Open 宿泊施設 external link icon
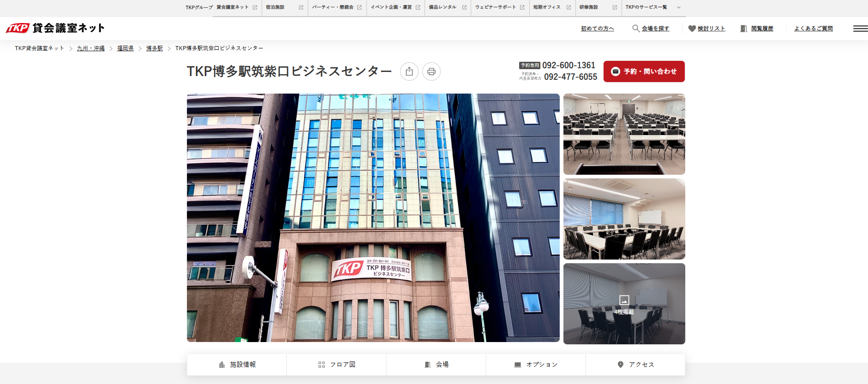This screenshot has width=868, height=384. tap(301, 7)
